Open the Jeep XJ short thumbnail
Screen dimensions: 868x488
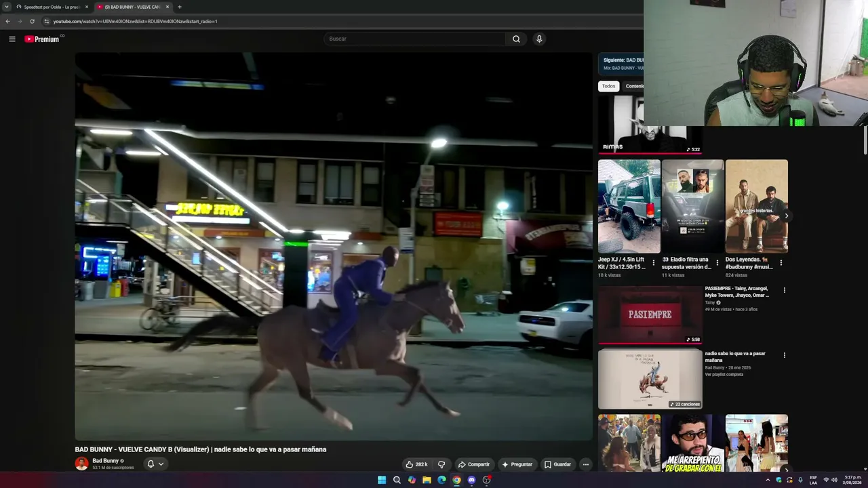pos(629,206)
